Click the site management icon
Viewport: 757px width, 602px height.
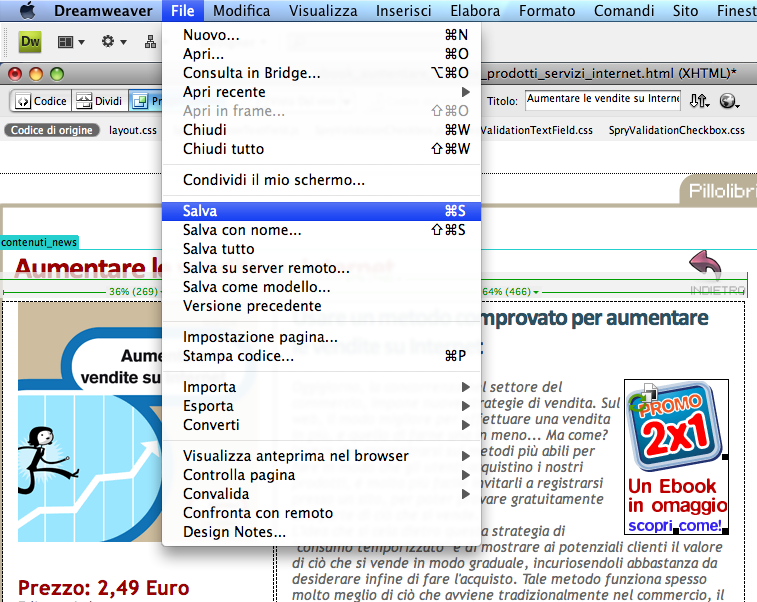(150, 42)
